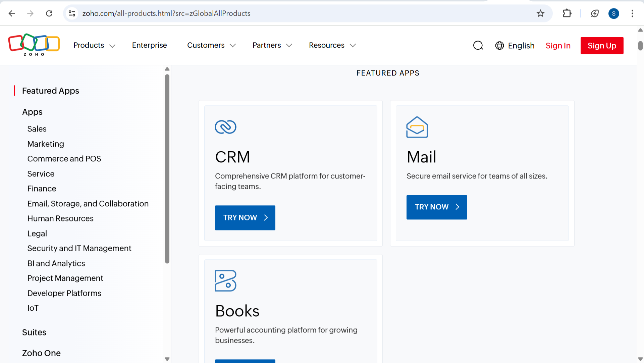Click the Sign In link

(x=558, y=46)
